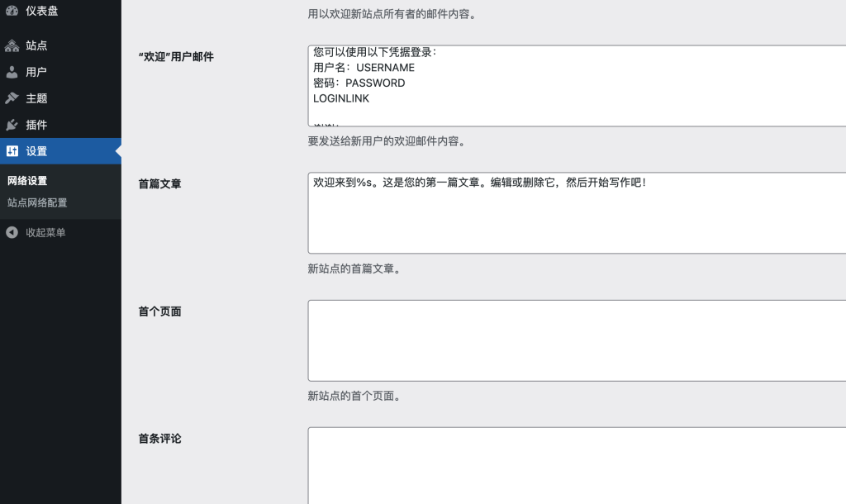This screenshot has width=846, height=504.
Task: Go to the 用户 menu item
Action: point(36,72)
